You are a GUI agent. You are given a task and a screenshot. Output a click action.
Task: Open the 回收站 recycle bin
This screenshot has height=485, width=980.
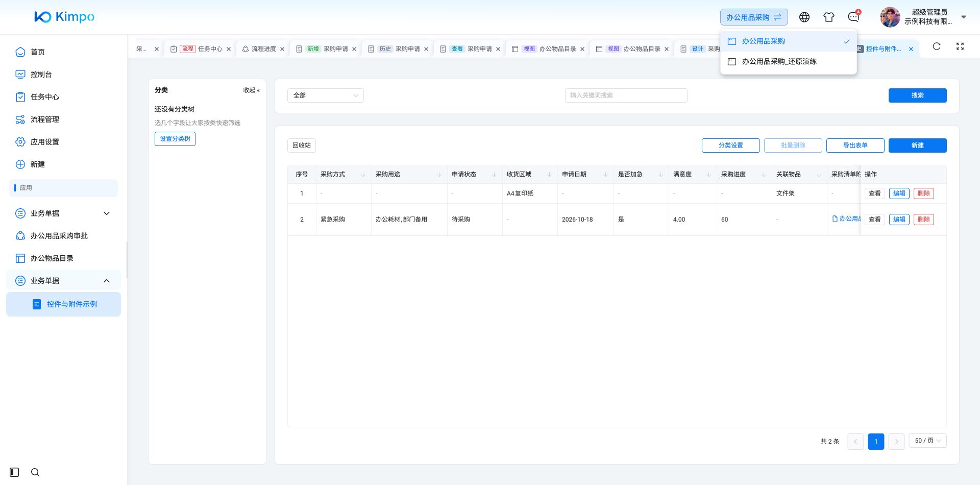[302, 145]
